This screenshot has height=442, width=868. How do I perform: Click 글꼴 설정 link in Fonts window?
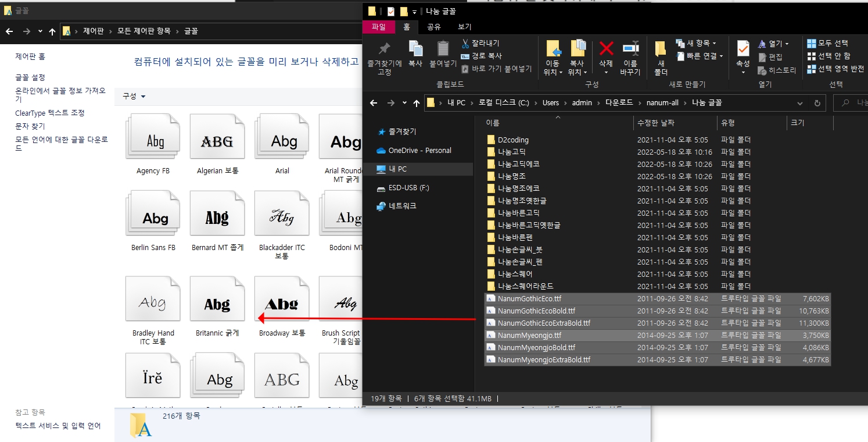click(x=30, y=77)
